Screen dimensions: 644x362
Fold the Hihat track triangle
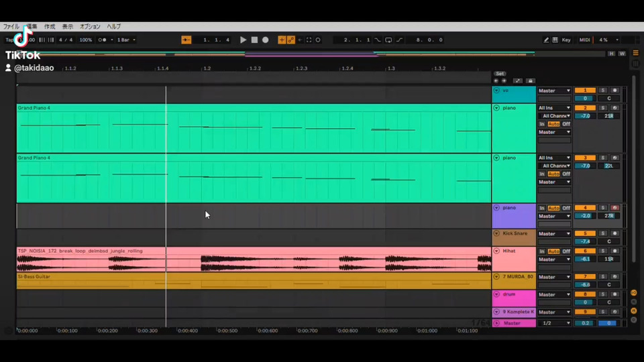pos(496,251)
